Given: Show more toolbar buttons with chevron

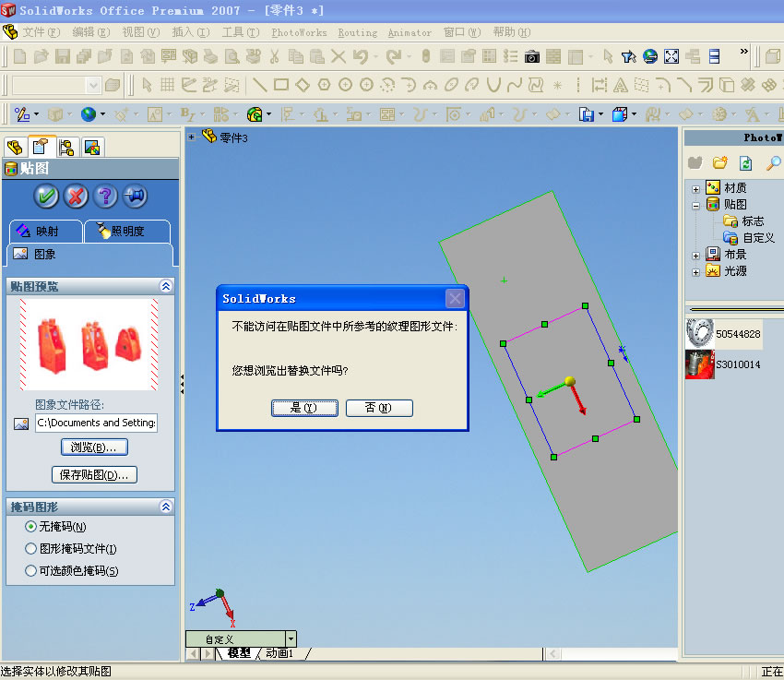Looking at the screenshot, I should pyautogui.click(x=744, y=51).
